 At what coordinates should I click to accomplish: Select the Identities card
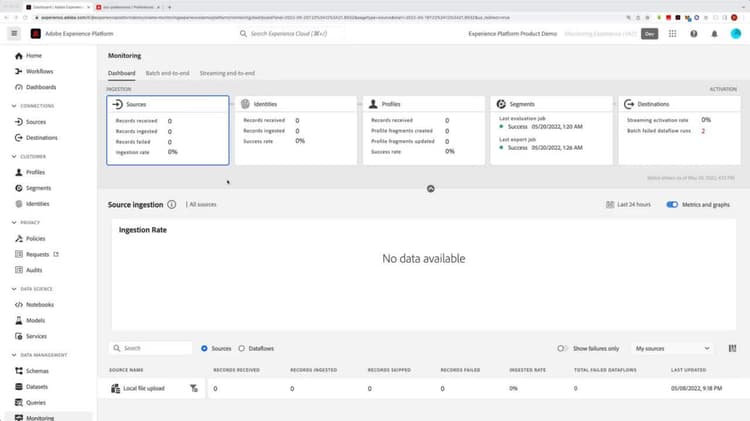296,130
